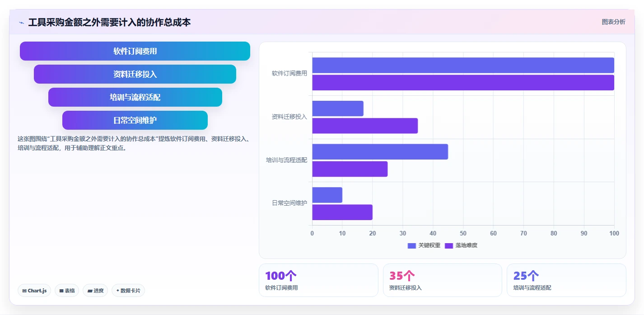Click the Chart.js tag chip

(34, 291)
